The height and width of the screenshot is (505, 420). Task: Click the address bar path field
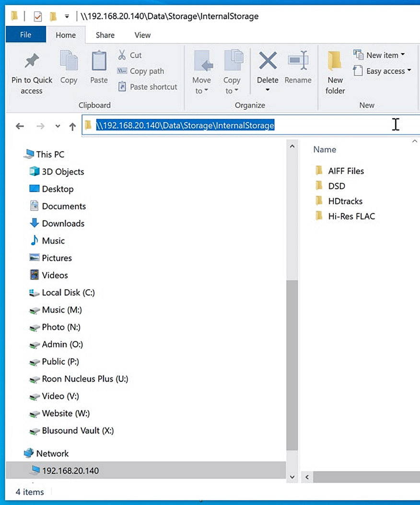click(x=251, y=125)
